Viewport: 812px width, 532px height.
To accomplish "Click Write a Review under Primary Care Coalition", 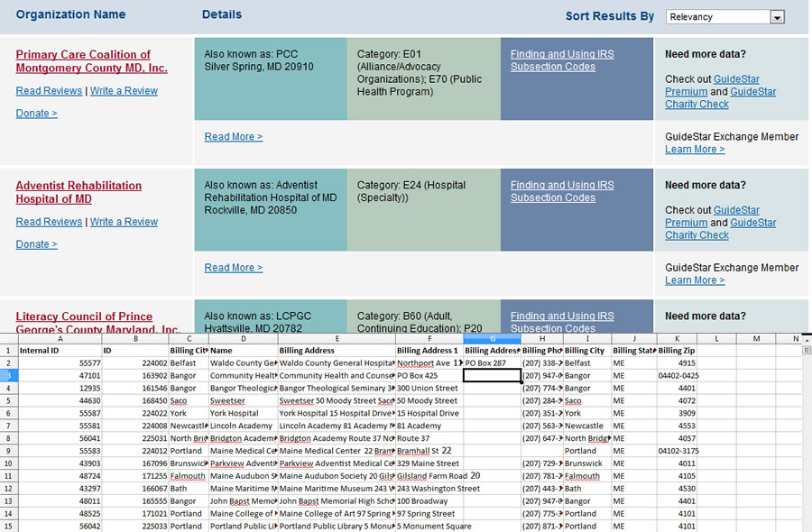I will coord(124,90).
